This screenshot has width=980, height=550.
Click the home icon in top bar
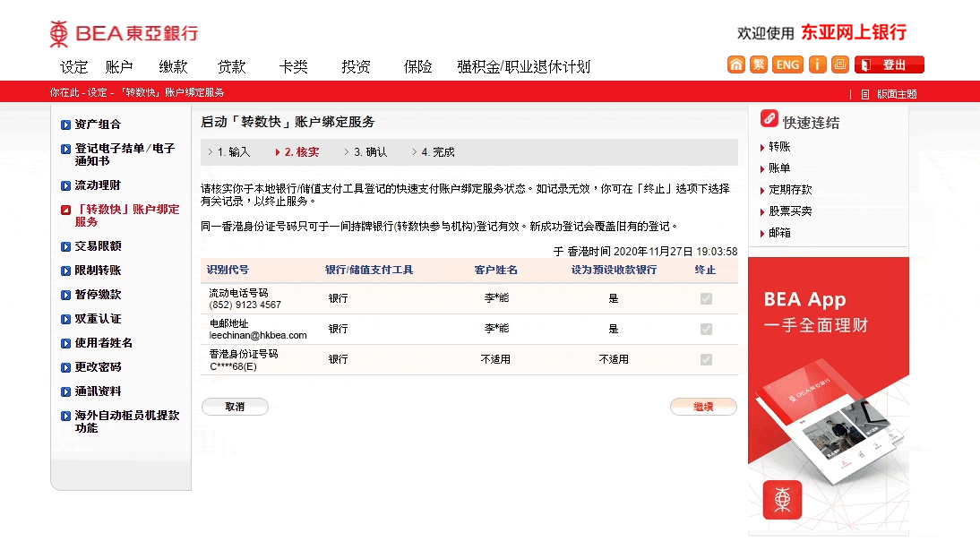pyautogui.click(x=735, y=64)
